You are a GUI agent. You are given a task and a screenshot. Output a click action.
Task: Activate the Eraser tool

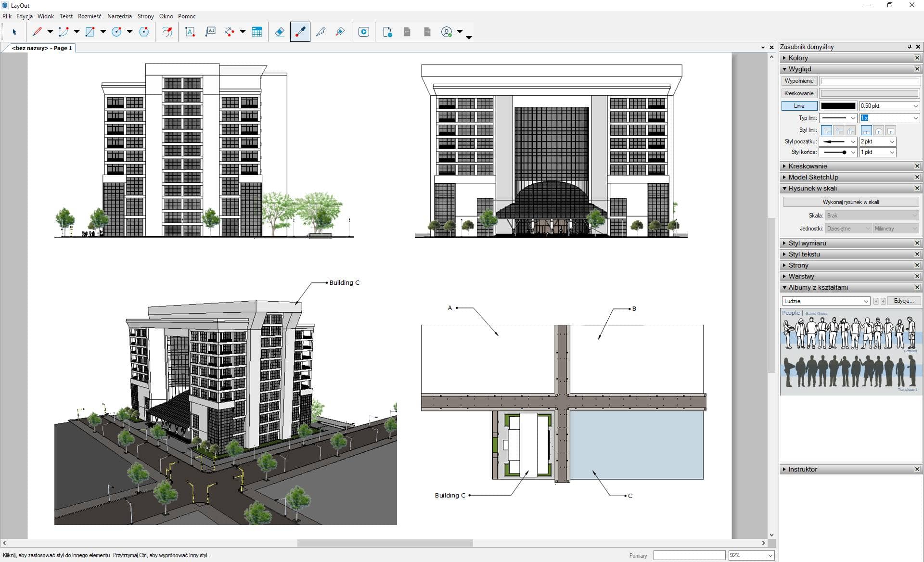point(279,32)
